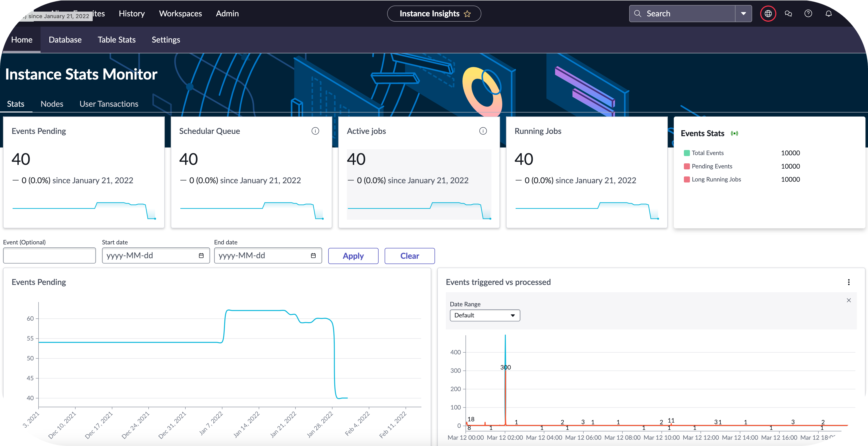Click the help question mark icon
The image size is (868, 446).
pos(809,13)
